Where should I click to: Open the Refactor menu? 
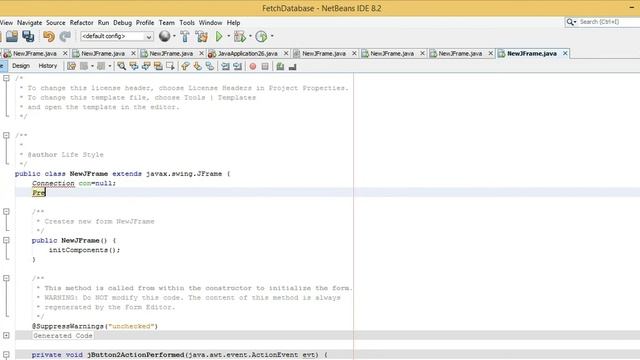(81, 22)
